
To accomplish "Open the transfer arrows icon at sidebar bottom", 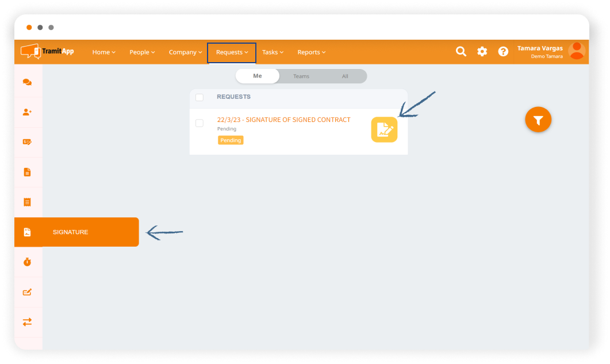I will click(27, 322).
